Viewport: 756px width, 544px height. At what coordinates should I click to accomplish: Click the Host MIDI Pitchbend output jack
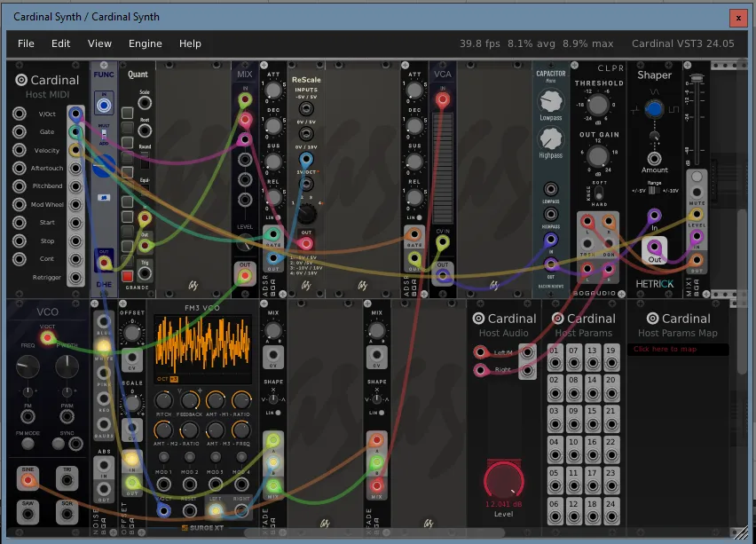click(75, 186)
